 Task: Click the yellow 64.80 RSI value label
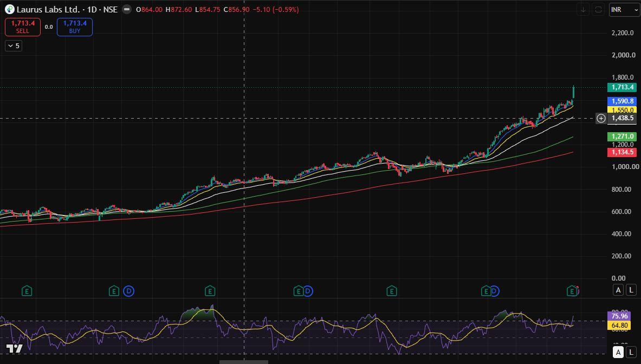click(x=619, y=326)
